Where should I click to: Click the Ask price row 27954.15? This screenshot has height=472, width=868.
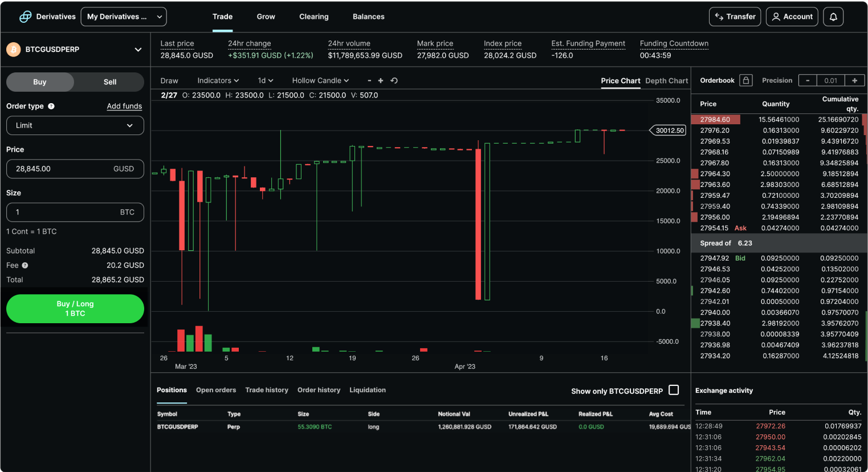tap(779, 228)
